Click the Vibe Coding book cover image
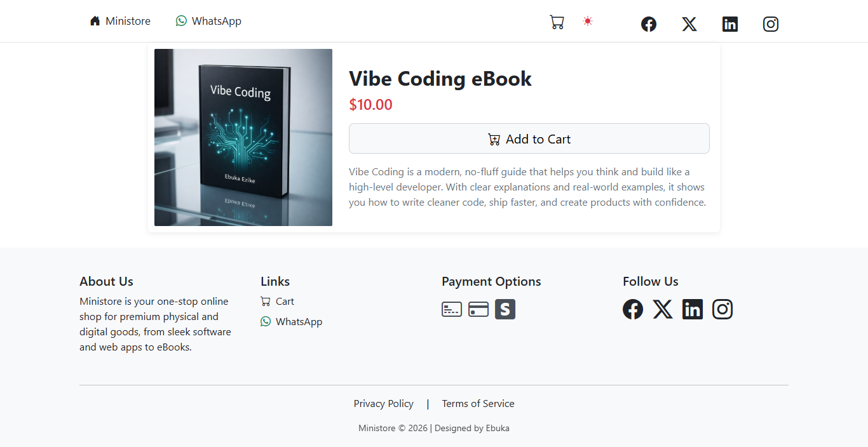Screen dimensions: 868x447 pos(243,137)
